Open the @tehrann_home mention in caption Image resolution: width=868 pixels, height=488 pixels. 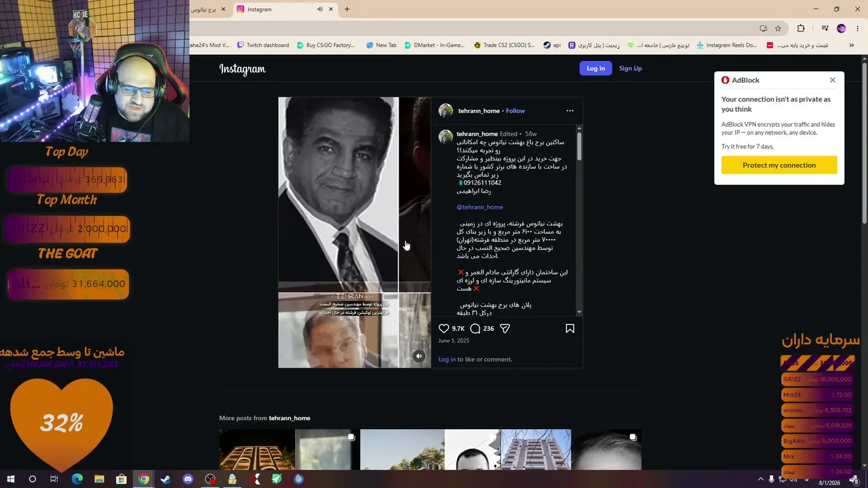[479, 207]
